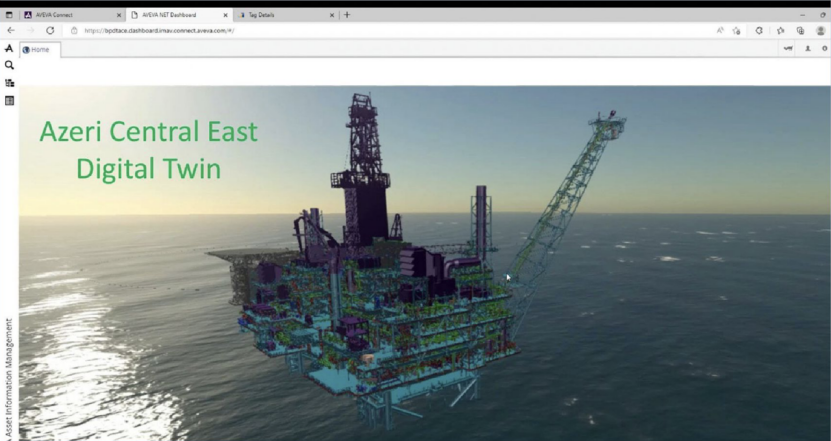Click the Asset Information Management vertical label
This screenshot has width=831, height=441.
click(x=9, y=378)
